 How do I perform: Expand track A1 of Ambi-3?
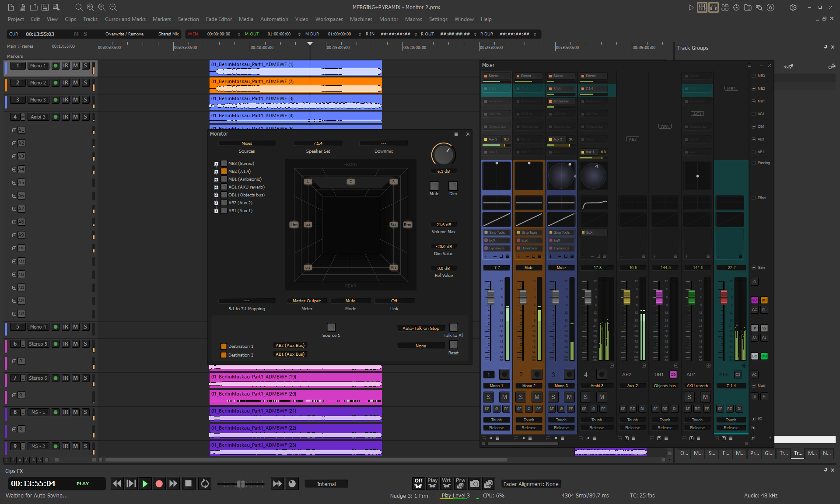pyautogui.click(x=14, y=130)
